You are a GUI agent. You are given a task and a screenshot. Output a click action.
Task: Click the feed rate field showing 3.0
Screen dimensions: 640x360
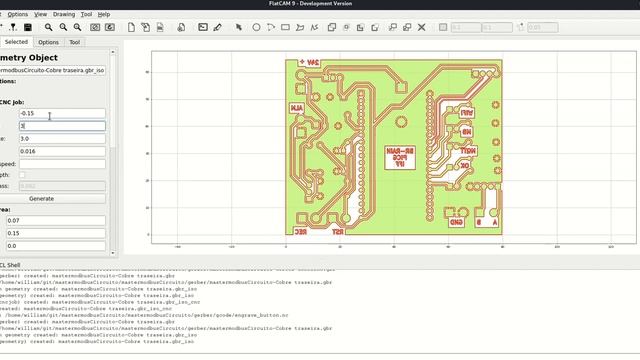(x=62, y=138)
